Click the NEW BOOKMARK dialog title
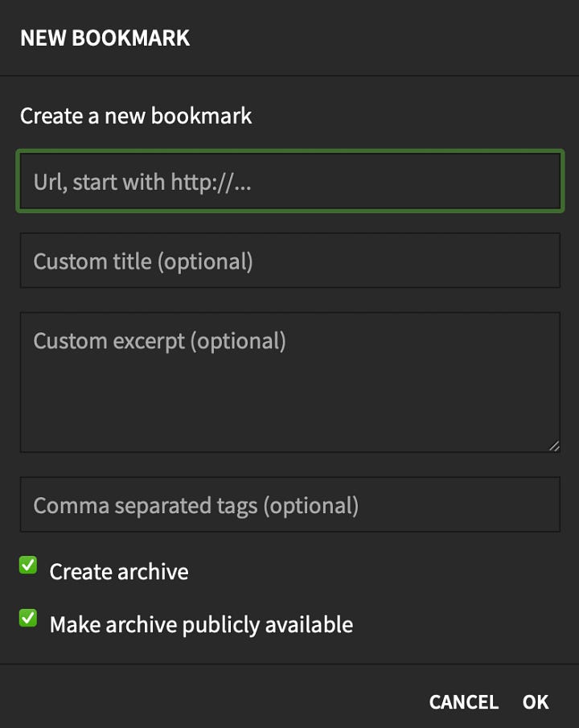This screenshot has height=728, width=579. (105, 38)
